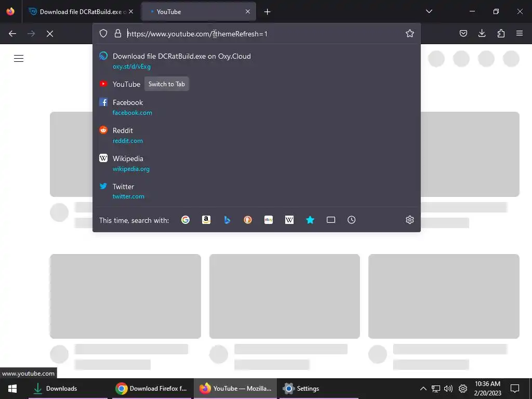532x399 pixels.
Task: Save page to Pocket
Action: pyautogui.click(x=463, y=33)
